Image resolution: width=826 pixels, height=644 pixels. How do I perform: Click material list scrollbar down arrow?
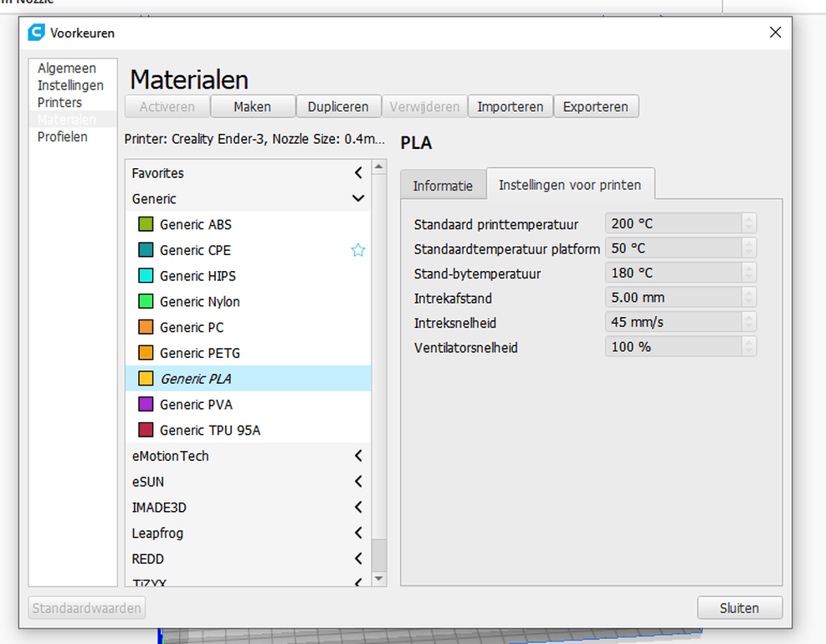tap(379, 578)
